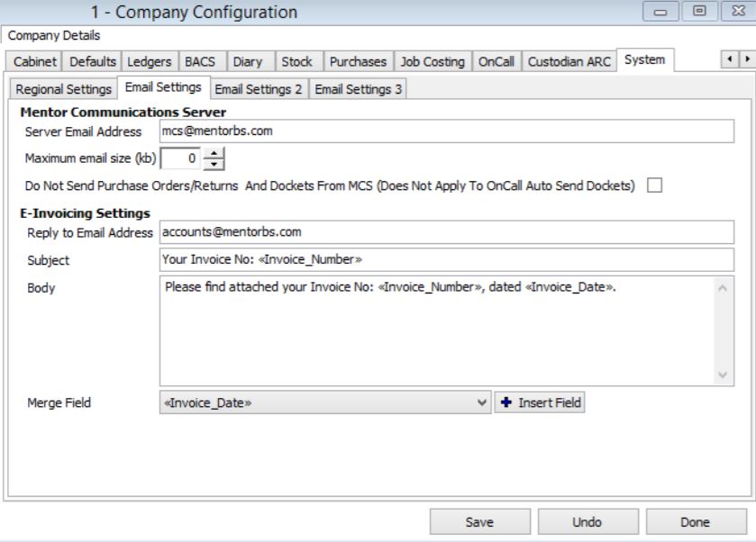
Task: Decrease maximum email size with down arrow
Action: (x=214, y=166)
